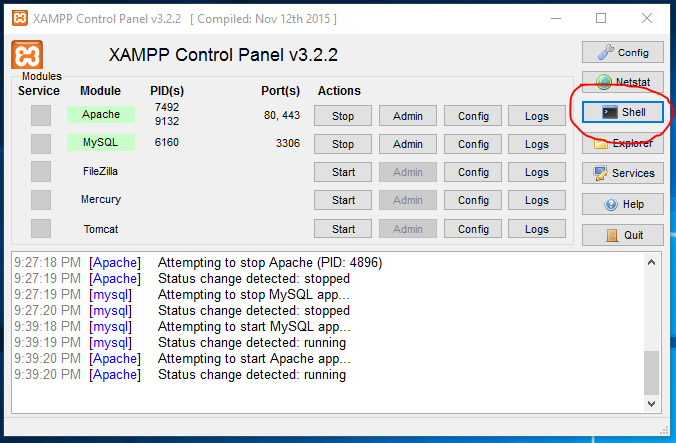Toggle the FileZilla service checkbox

click(41, 172)
